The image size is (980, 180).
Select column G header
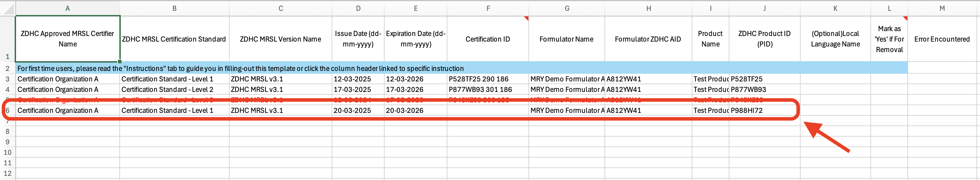(x=566, y=8)
